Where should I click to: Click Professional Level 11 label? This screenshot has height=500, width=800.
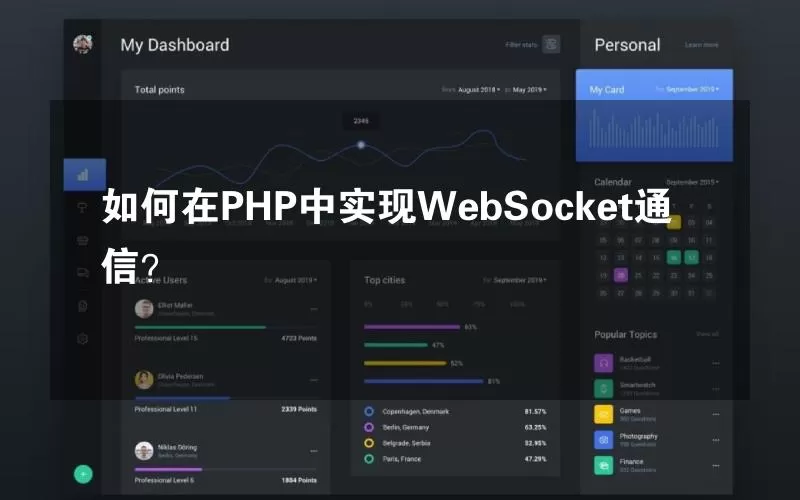click(x=165, y=409)
